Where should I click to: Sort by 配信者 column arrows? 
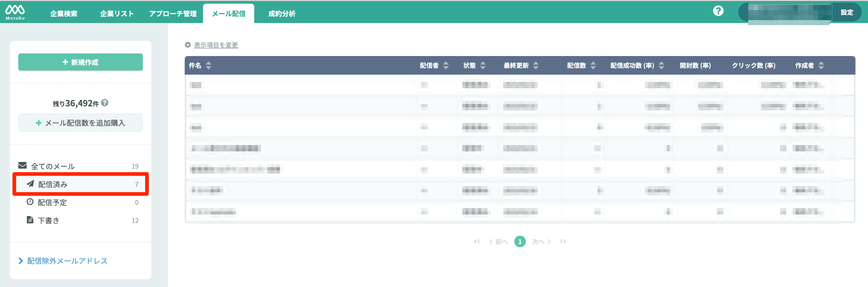pyautogui.click(x=446, y=65)
